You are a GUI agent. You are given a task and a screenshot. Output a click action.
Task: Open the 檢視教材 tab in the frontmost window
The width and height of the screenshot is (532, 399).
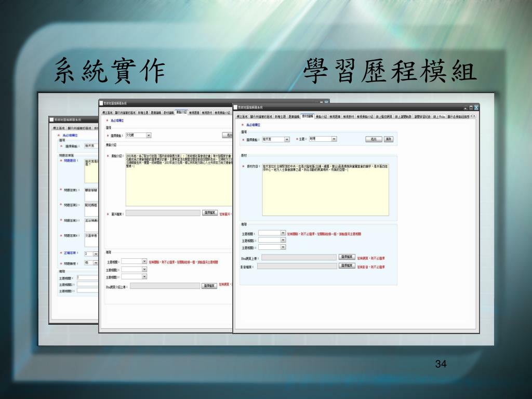point(348,117)
